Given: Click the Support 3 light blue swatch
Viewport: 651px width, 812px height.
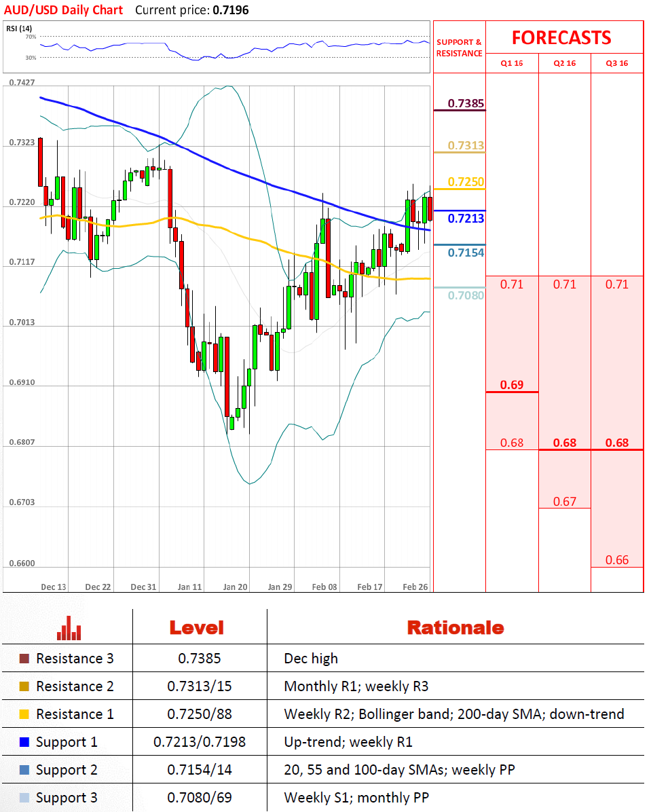Looking at the screenshot, I should (x=24, y=798).
